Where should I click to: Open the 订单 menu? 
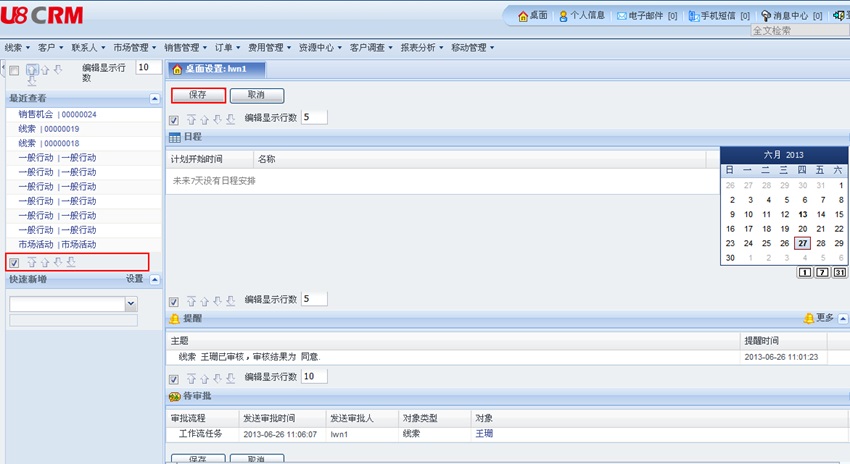coord(228,48)
